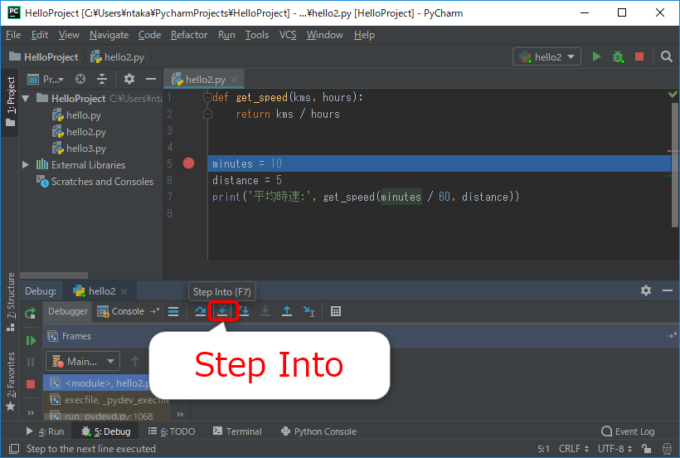680x458 pixels.
Task: Hide the Debug tool window
Action: click(x=667, y=291)
